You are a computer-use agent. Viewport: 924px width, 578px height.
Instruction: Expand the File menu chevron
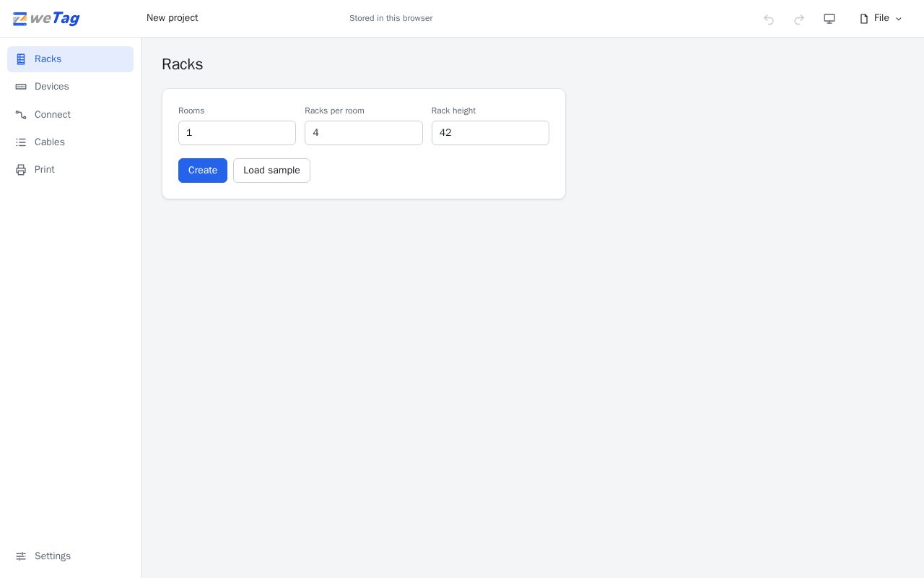[x=899, y=19]
